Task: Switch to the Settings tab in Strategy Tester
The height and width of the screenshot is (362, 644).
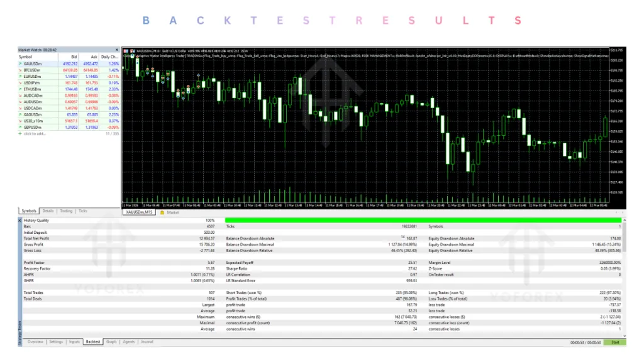Action: pyautogui.click(x=56, y=342)
